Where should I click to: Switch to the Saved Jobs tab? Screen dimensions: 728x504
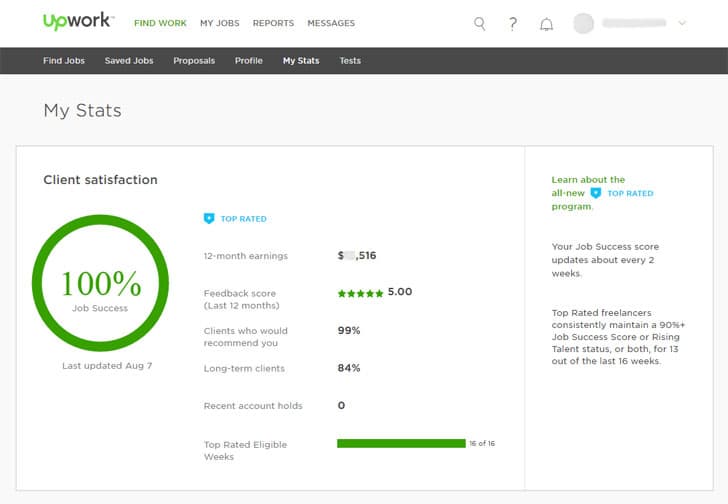point(129,61)
